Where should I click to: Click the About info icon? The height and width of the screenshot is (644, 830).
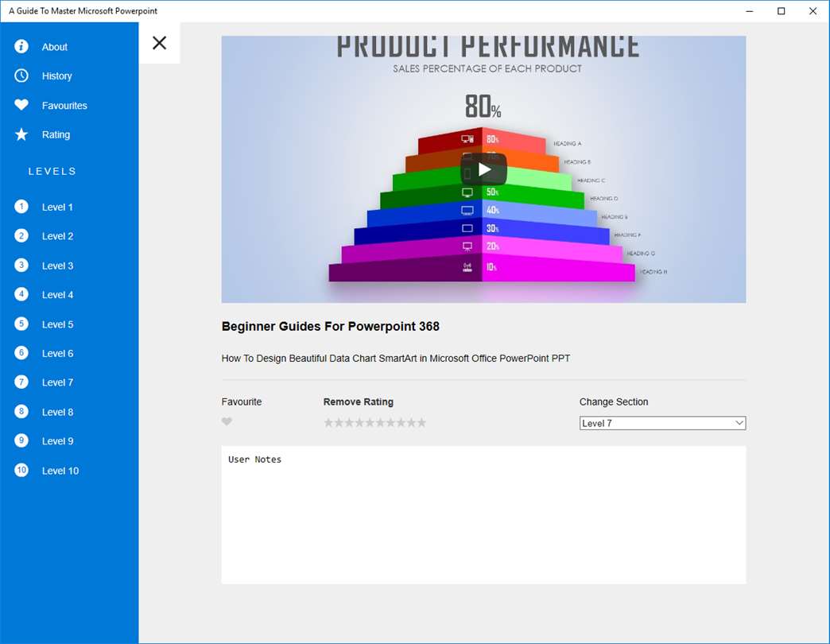tap(21, 47)
